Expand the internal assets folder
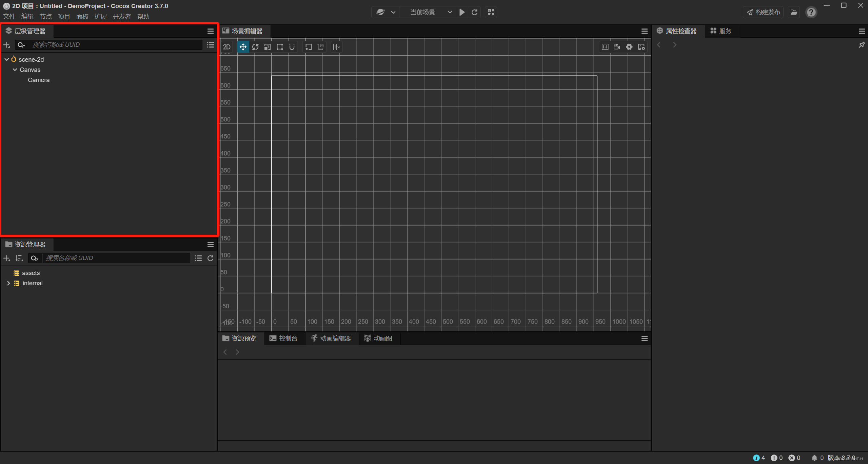868x464 pixels. 8,283
